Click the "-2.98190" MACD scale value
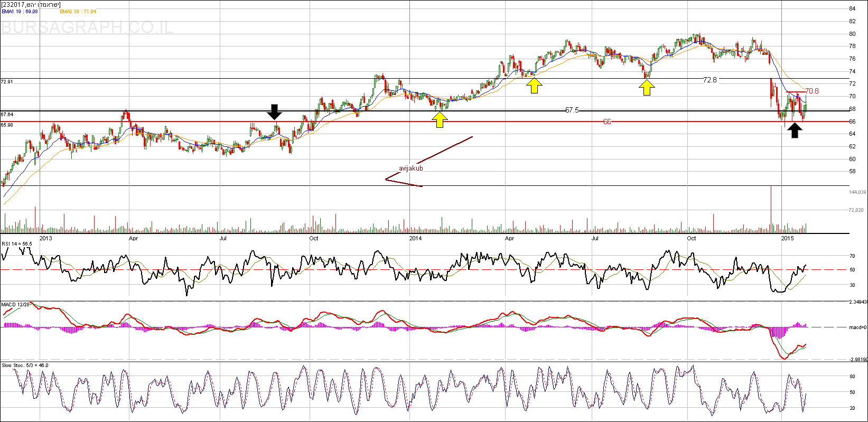Screen dimensions: 868x422 (x=857, y=359)
